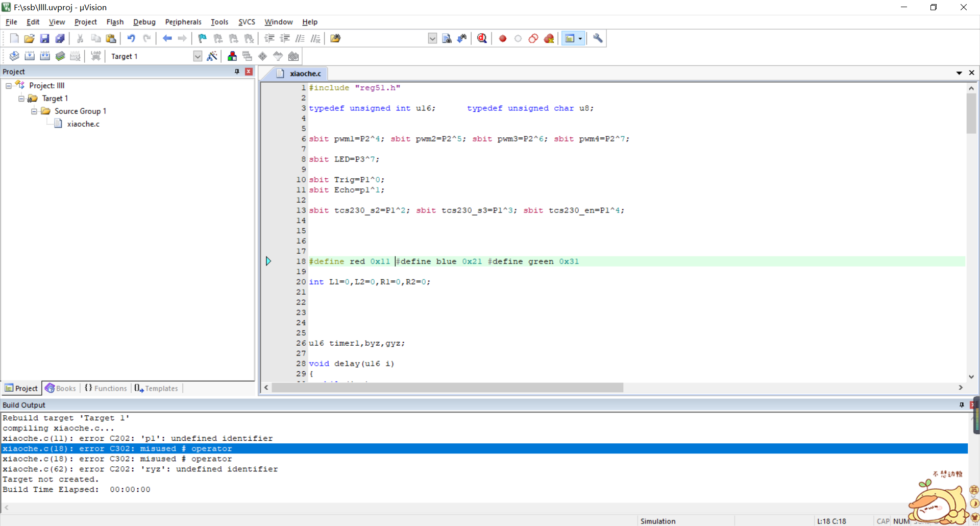This screenshot has width=980, height=526.
Task: Click highlighted misused # operator error
Action: [x=485, y=448]
